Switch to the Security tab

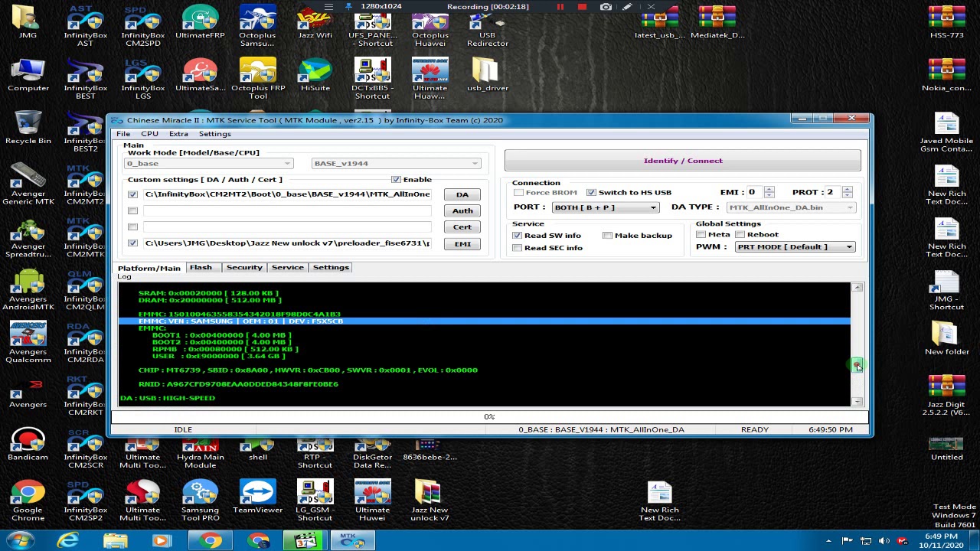point(244,267)
